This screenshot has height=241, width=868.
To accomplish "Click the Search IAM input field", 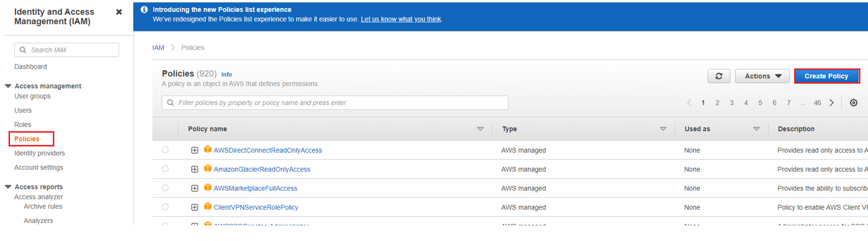I will coord(66,50).
